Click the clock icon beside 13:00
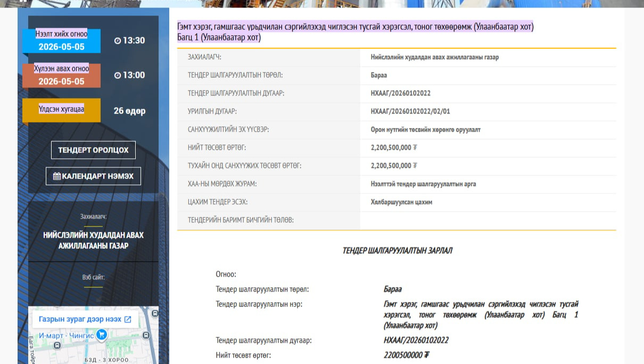644x364 pixels. (118, 76)
